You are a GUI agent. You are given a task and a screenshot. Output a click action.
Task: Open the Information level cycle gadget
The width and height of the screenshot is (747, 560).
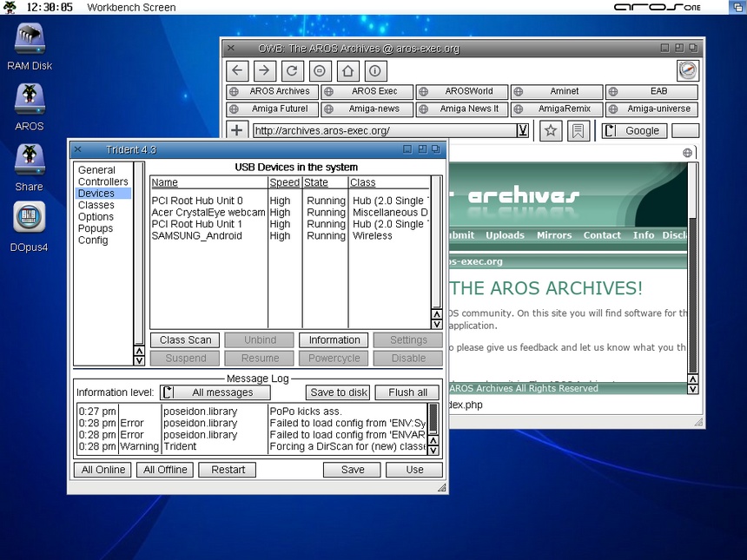coord(215,392)
